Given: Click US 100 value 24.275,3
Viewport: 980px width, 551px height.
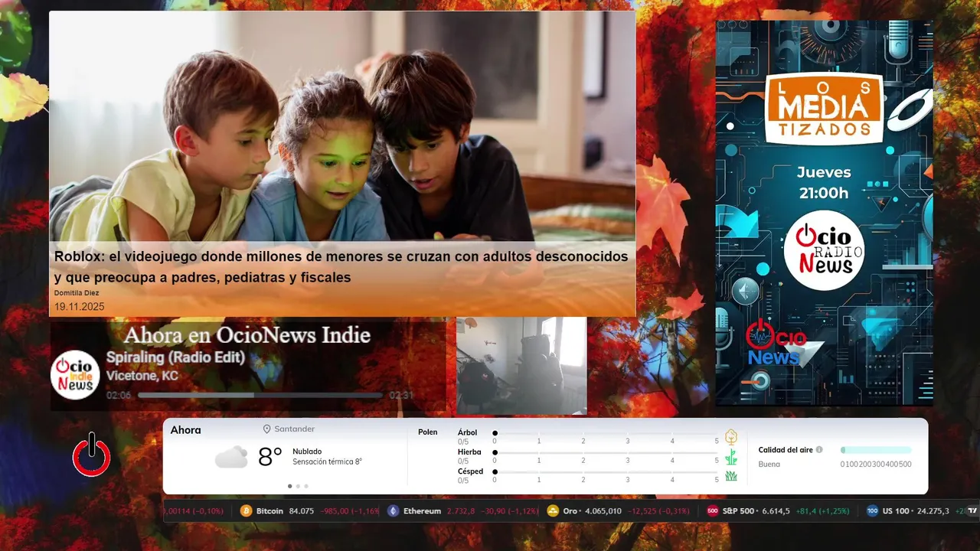Looking at the screenshot, I should (933, 511).
